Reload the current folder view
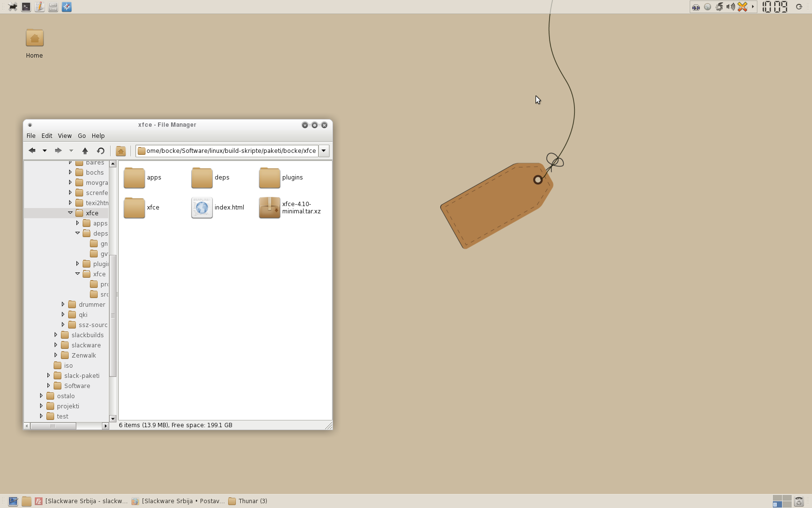The image size is (812, 508). (x=101, y=150)
